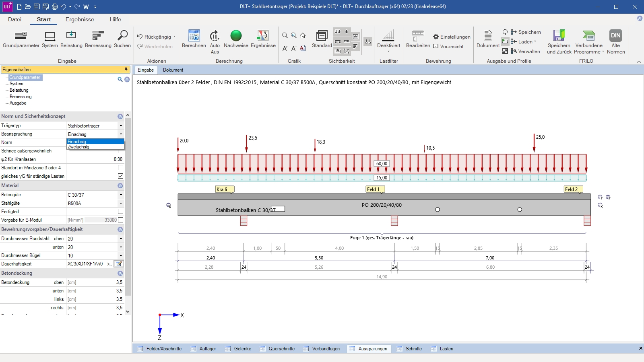Enable the Fertigteil checkbox

[x=120, y=212]
